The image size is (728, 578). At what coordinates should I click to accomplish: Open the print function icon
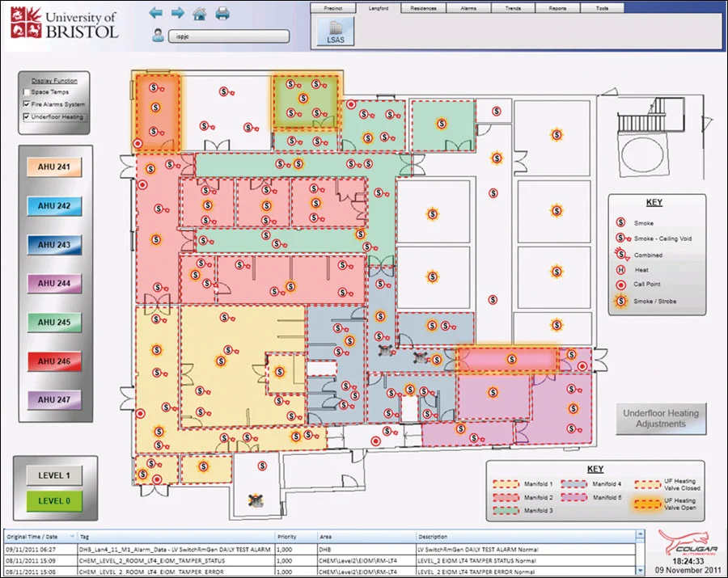point(223,12)
